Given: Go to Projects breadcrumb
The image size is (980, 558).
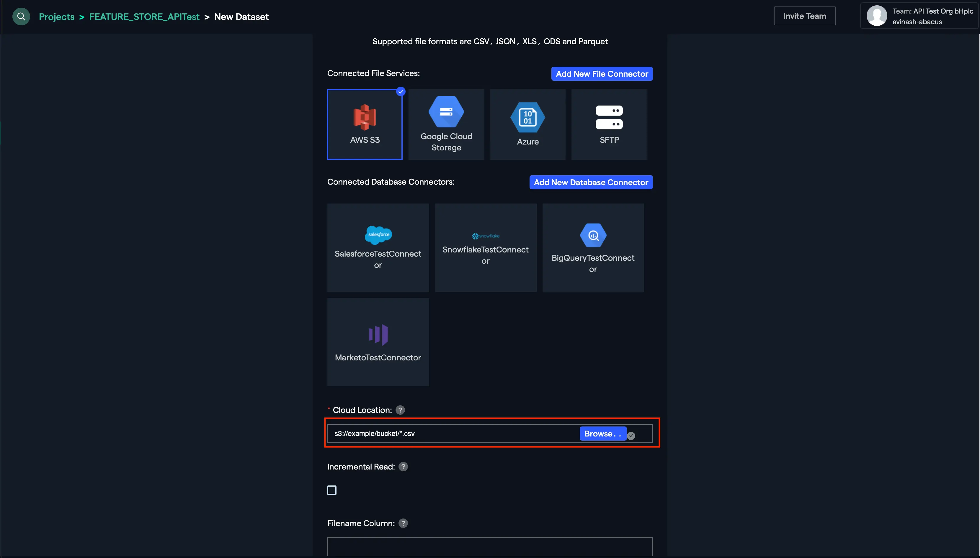Looking at the screenshot, I should click(x=57, y=17).
